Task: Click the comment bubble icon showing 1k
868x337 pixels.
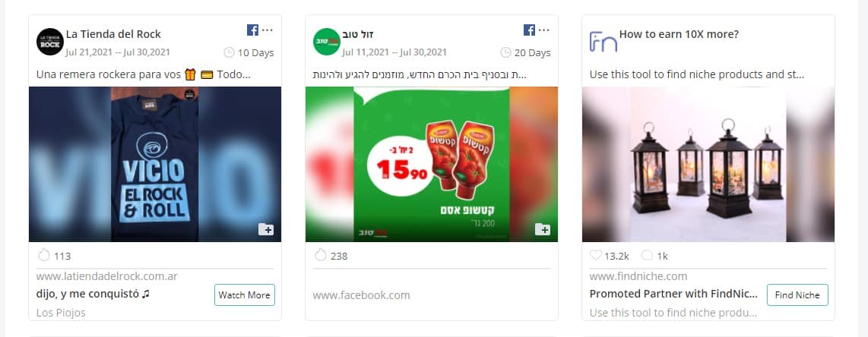Action: coord(647,255)
